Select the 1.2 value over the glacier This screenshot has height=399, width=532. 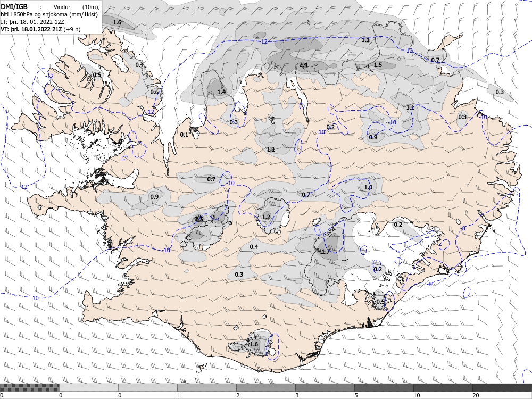(x=266, y=217)
